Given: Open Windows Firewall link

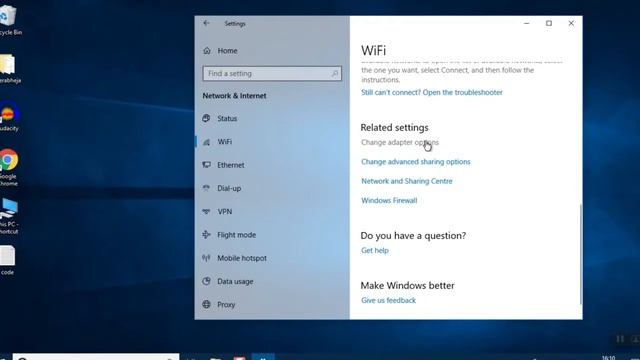Looking at the screenshot, I should pos(389,200).
